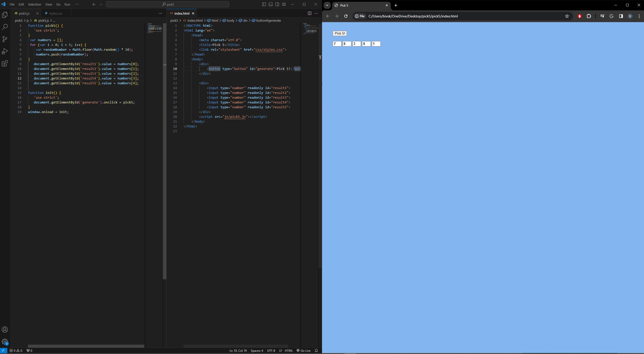The height and width of the screenshot is (354, 644).
Task: Open the Source Control view in VS Code
Action: point(5,39)
